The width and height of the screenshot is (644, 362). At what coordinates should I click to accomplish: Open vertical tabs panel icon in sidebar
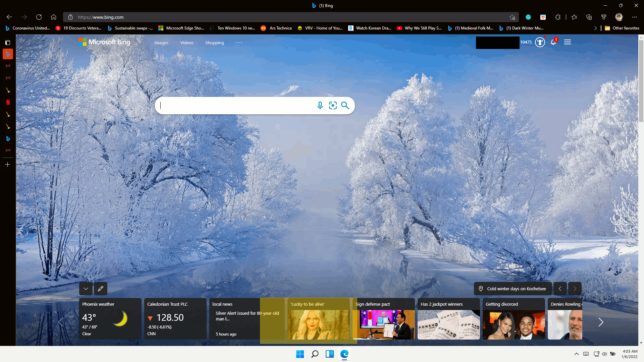(x=8, y=43)
